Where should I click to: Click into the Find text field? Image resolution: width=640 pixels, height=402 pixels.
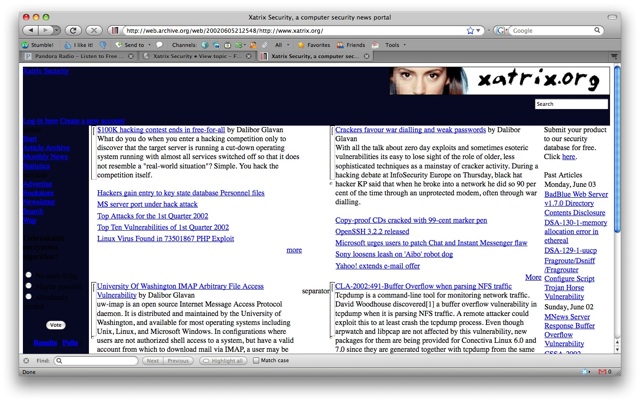point(96,361)
